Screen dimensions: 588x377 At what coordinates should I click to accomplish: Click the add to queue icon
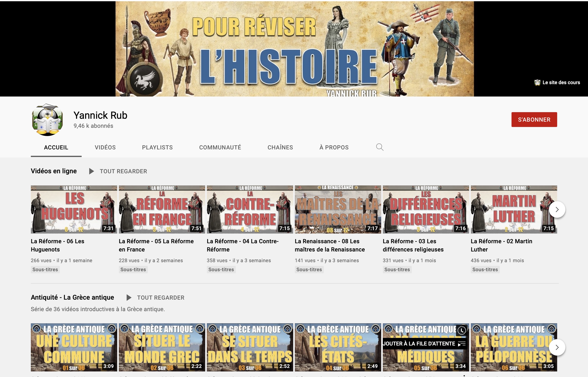click(462, 344)
